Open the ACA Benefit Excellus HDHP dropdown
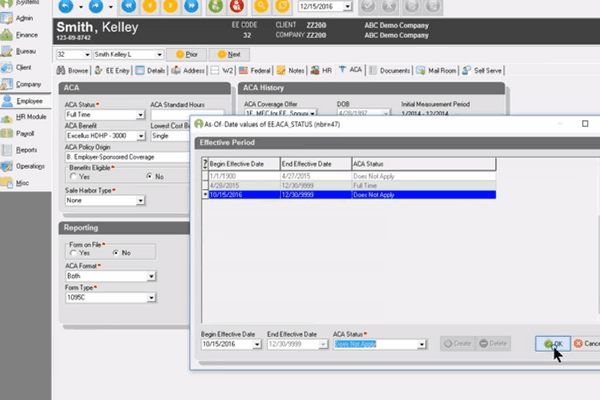Viewport: 600px width, 400px height. [141, 136]
